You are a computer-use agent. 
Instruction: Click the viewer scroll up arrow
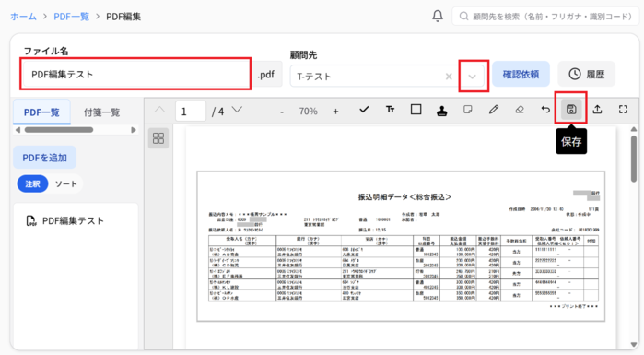[x=634, y=129]
